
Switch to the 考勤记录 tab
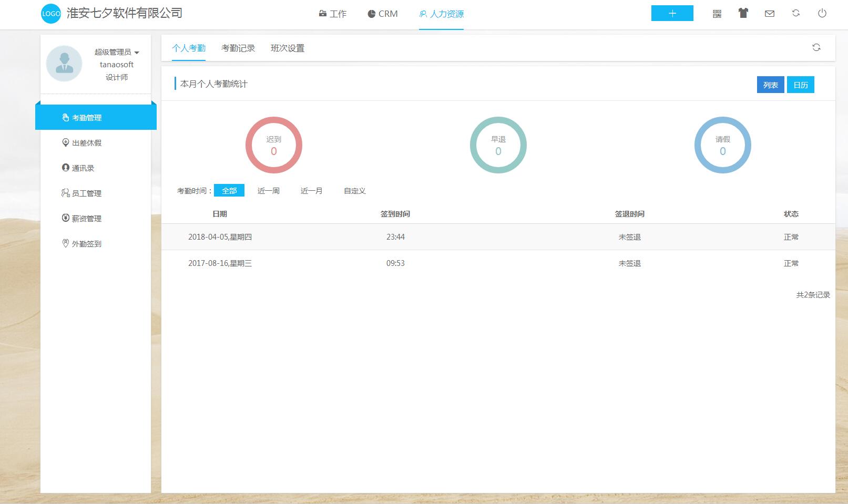[x=238, y=48]
